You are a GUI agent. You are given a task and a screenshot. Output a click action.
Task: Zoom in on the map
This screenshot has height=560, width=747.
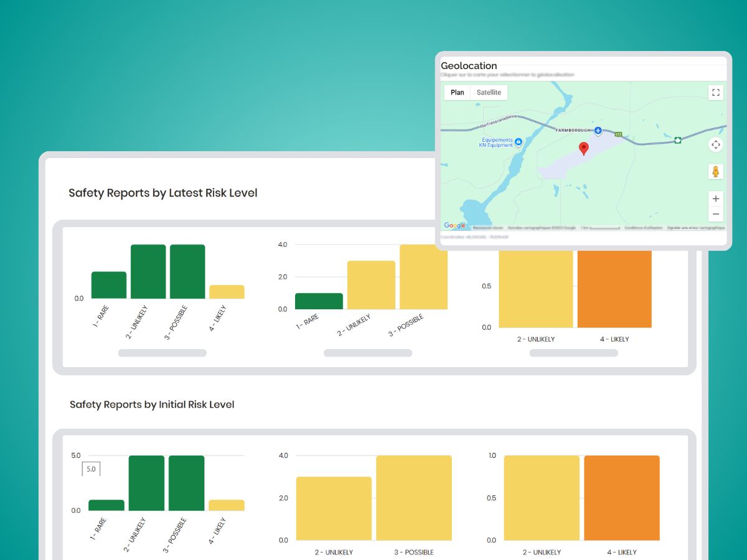pos(716,199)
